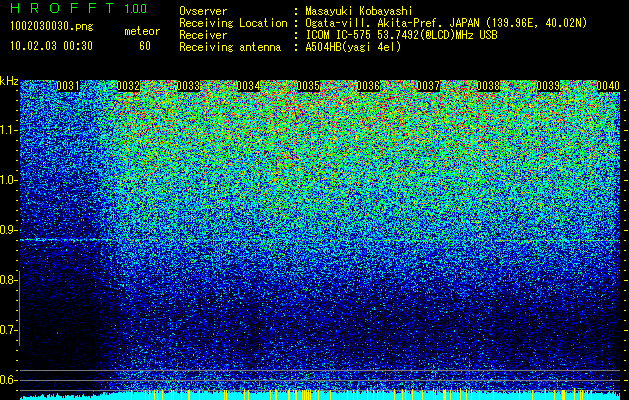Viewport: 629px width, 400px height.
Task: Click the meteor count value 60
Action: point(145,46)
